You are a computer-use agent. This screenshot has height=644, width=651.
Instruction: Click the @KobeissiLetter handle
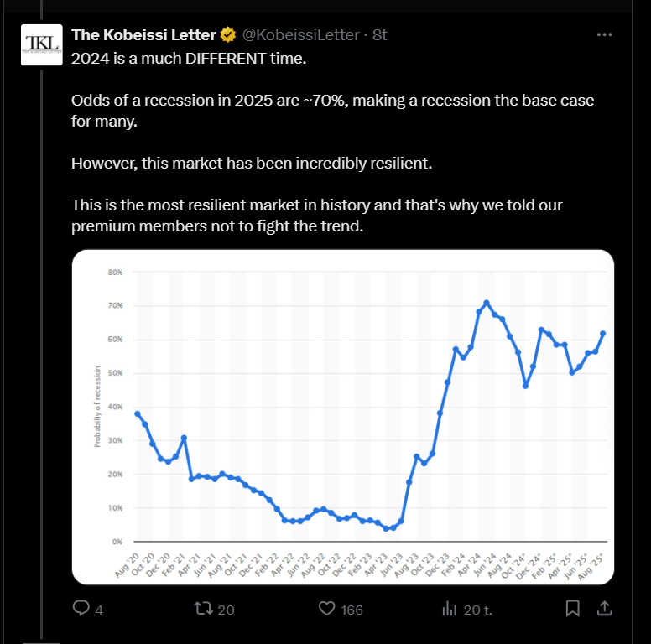tap(303, 35)
